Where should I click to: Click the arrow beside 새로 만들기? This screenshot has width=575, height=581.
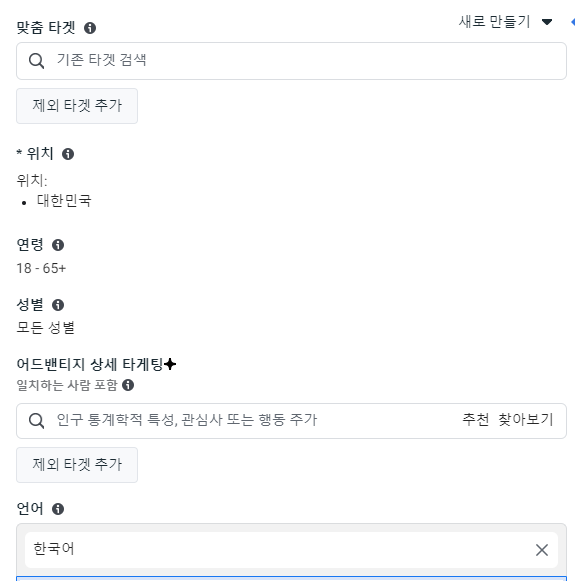click(x=547, y=22)
